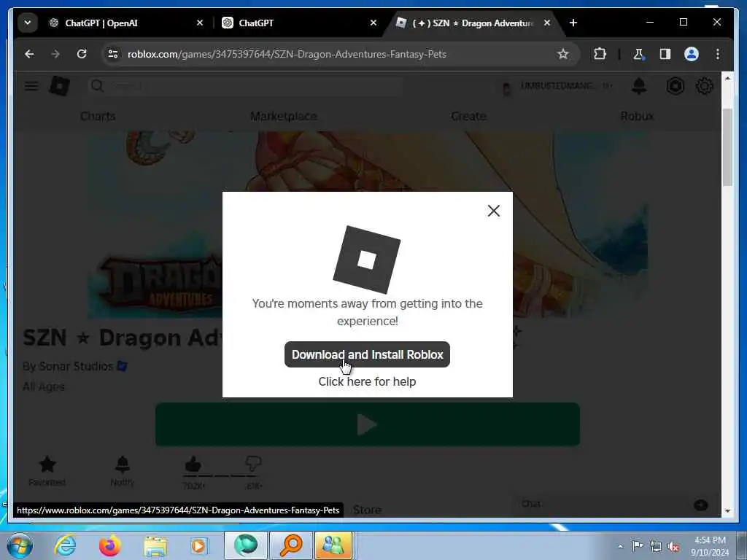Open Roblox hamburger menu
The image size is (747, 560).
pyautogui.click(x=31, y=86)
